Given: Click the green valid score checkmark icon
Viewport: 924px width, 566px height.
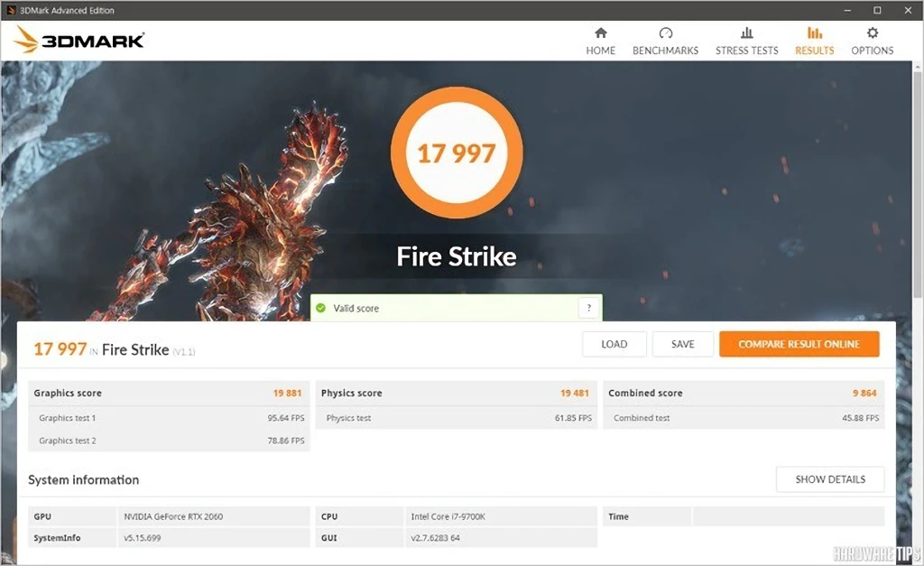Looking at the screenshot, I should point(320,308).
